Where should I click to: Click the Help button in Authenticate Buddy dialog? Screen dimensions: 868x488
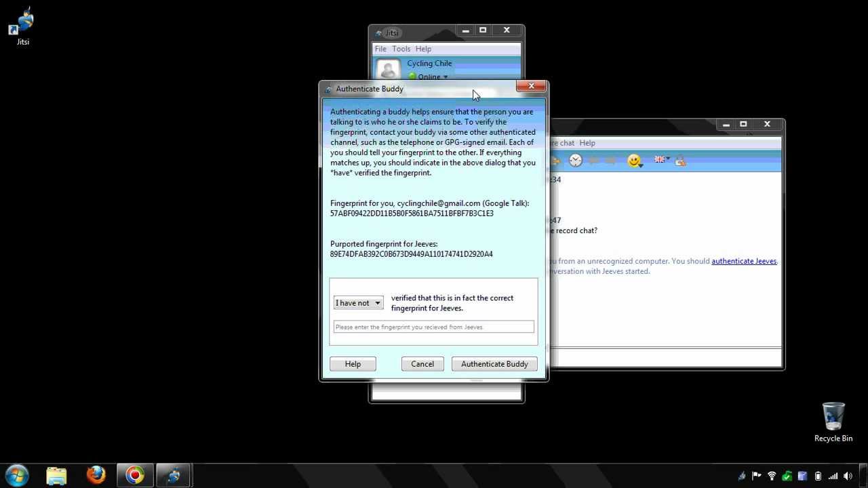click(x=353, y=364)
